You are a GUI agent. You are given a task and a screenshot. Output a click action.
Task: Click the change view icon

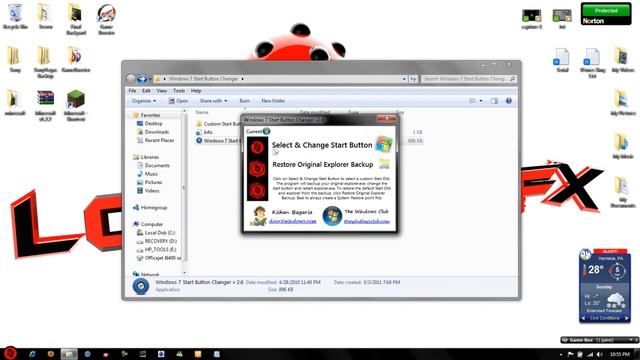click(472, 101)
